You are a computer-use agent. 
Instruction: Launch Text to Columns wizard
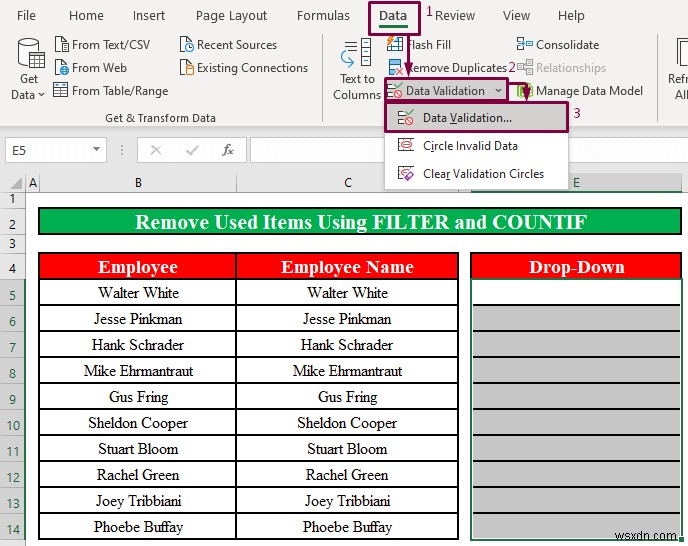coord(357,69)
